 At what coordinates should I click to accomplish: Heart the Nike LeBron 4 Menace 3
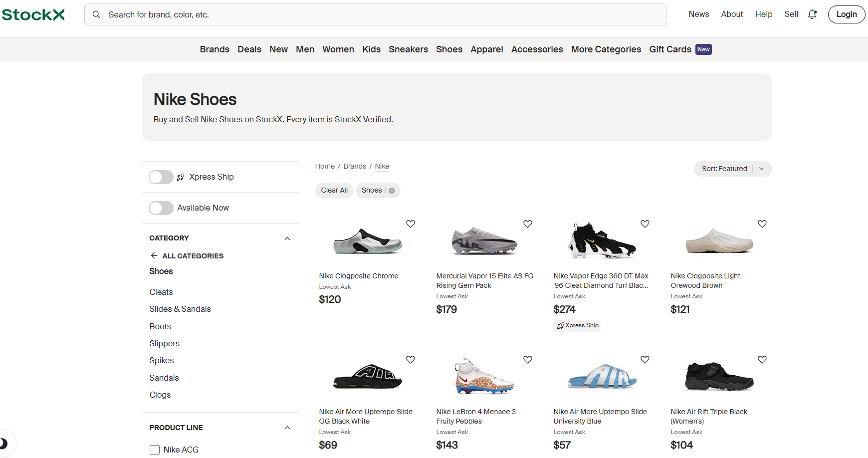click(527, 360)
